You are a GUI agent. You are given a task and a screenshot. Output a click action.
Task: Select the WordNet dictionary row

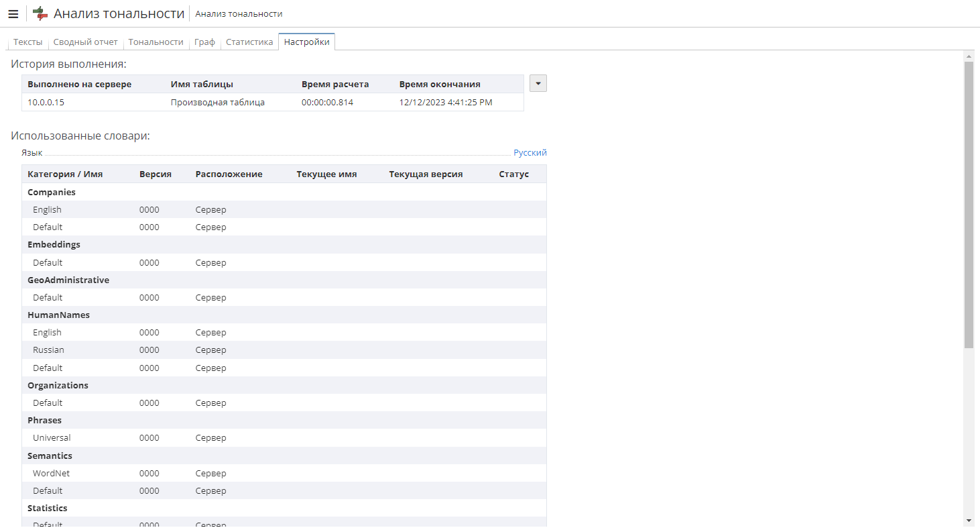[284, 474]
